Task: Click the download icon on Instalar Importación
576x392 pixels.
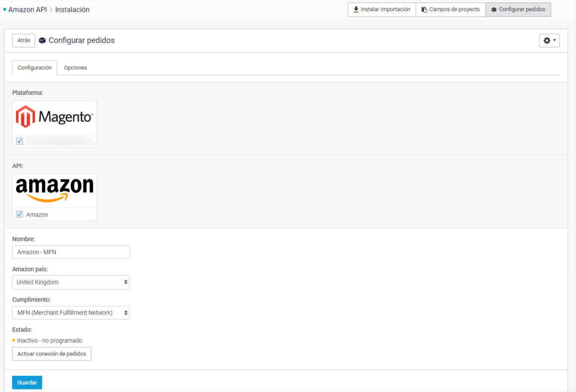Action: (x=356, y=10)
